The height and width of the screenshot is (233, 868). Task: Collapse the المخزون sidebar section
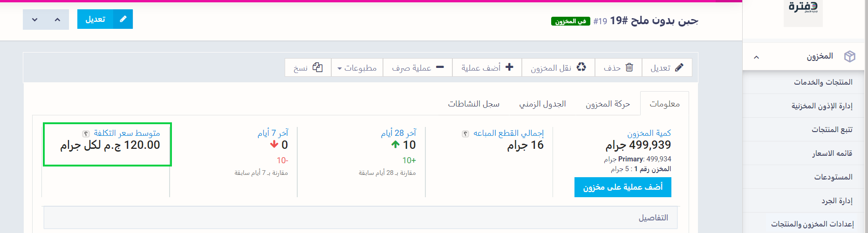[756, 57]
